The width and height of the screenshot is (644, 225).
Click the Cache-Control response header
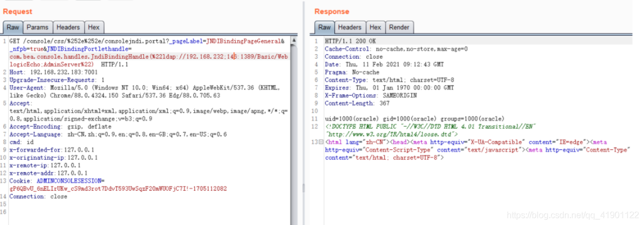(397, 49)
